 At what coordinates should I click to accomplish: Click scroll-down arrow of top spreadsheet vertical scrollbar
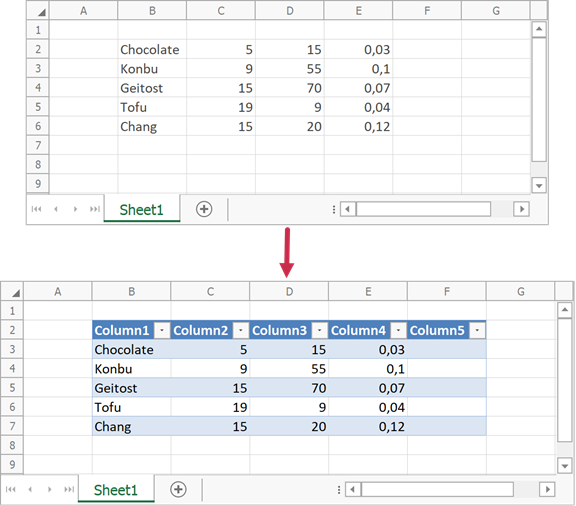coord(539,186)
